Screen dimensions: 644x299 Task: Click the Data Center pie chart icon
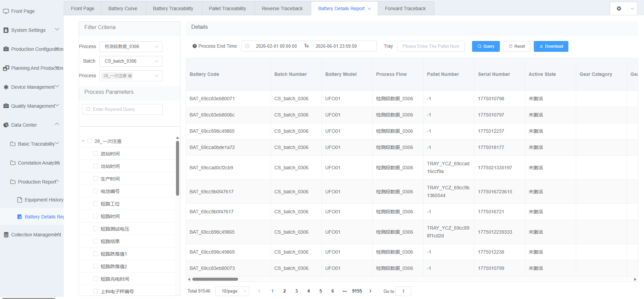6,125
